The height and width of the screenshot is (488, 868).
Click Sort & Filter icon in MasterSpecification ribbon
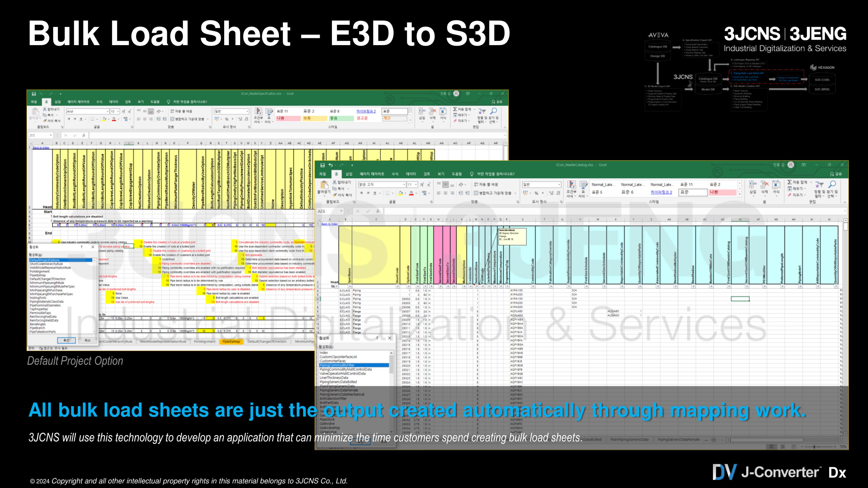pyautogui.click(x=483, y=111)
